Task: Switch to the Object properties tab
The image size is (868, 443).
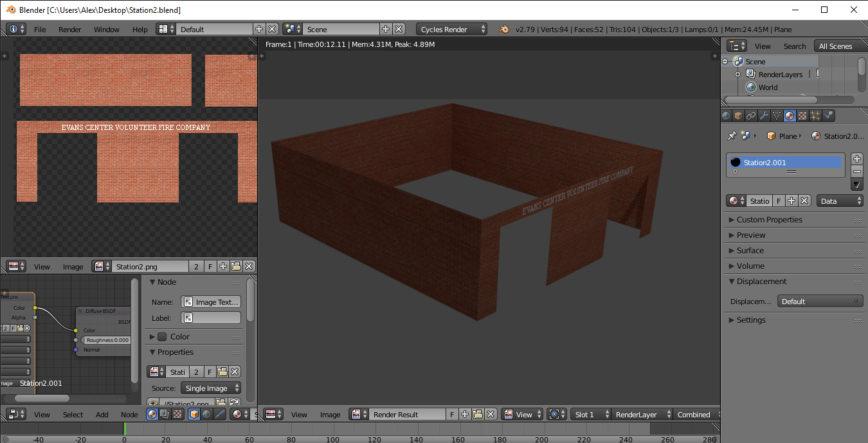Action: tap(739, 116)
